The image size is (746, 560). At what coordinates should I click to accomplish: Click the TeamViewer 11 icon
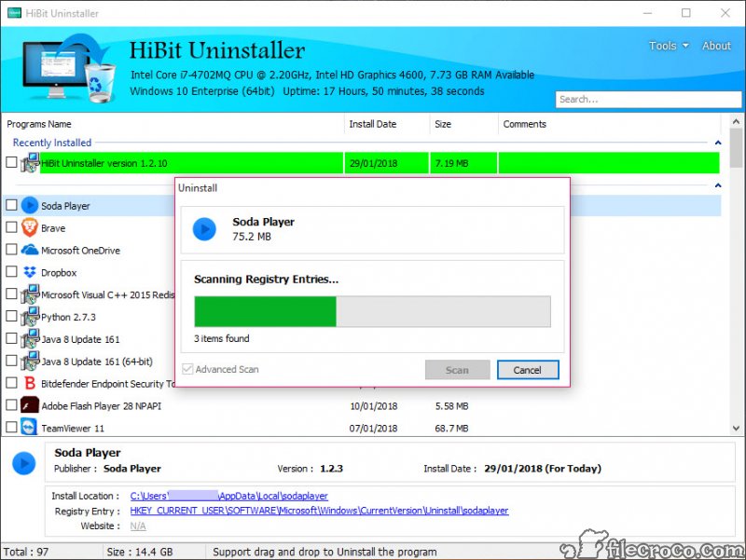click(30, 428)
